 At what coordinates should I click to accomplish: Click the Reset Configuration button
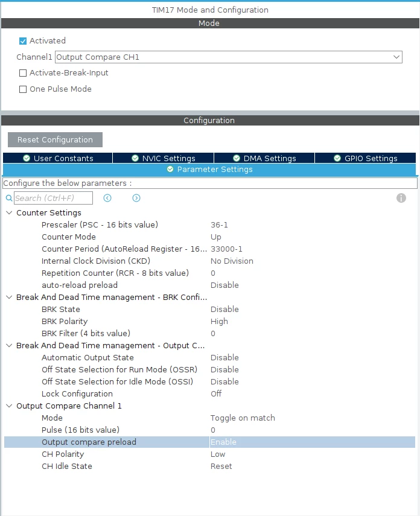coord(55,140)
